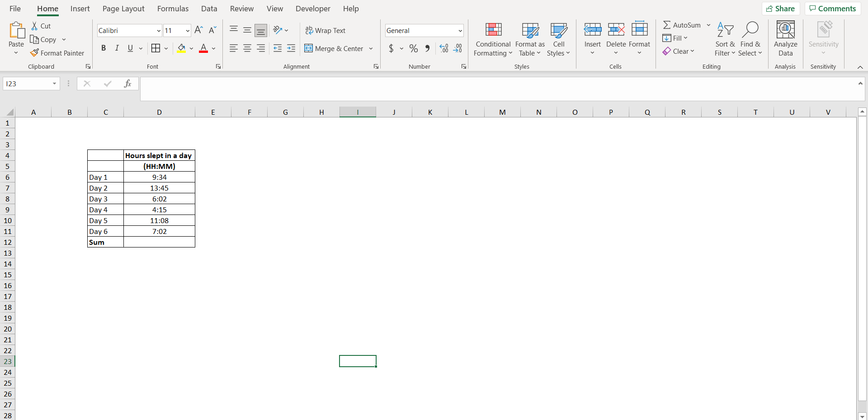Open the Developer tab
Screen dimensions: 868x420
pos(313,9)
